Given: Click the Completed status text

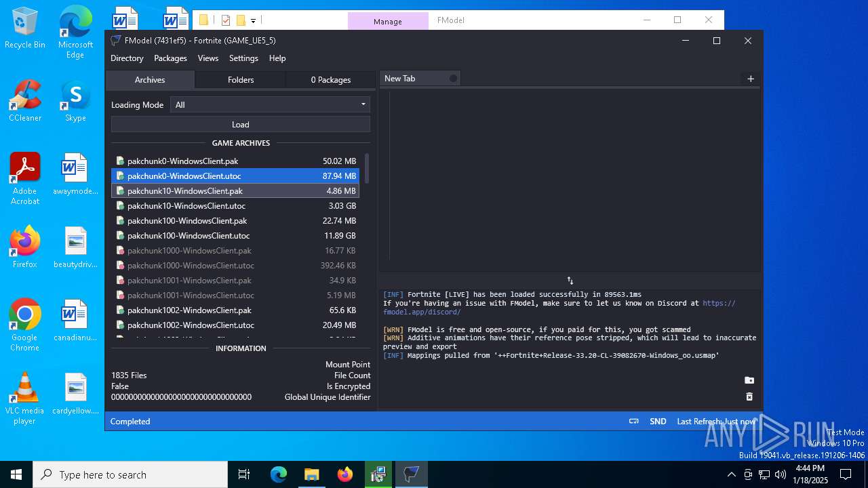Looking at the screenshot, I should [130, 422].
